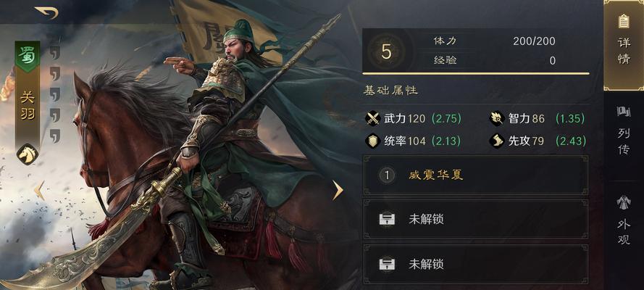The height and width of the screenshot is (290, 644).
Task: Switch to the 列传 tab
Action: [624, 130]
